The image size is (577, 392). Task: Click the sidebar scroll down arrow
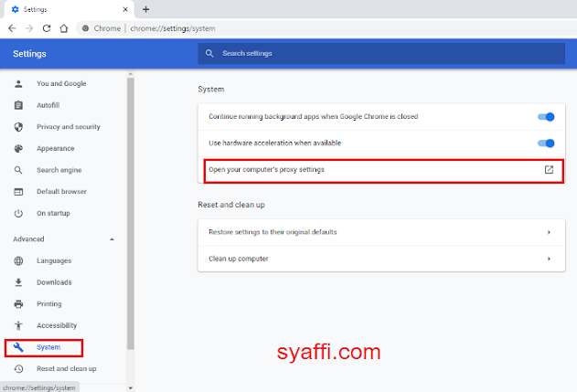click(131, 388)
